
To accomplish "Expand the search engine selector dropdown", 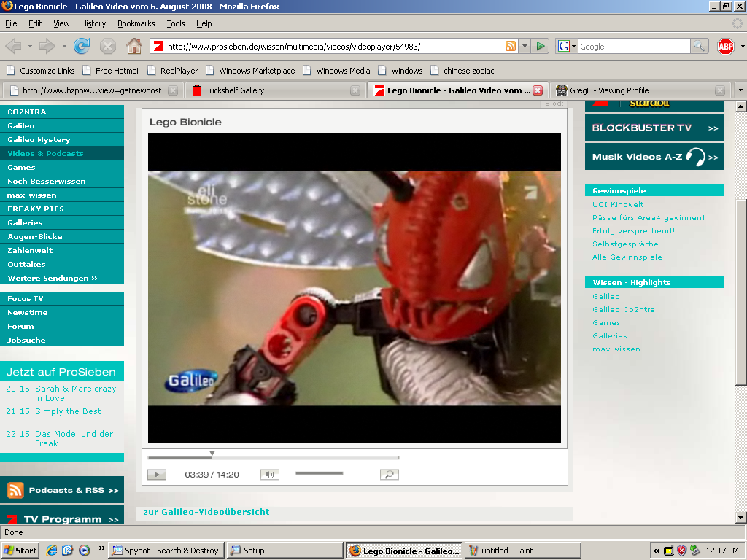I will [567, 46].
